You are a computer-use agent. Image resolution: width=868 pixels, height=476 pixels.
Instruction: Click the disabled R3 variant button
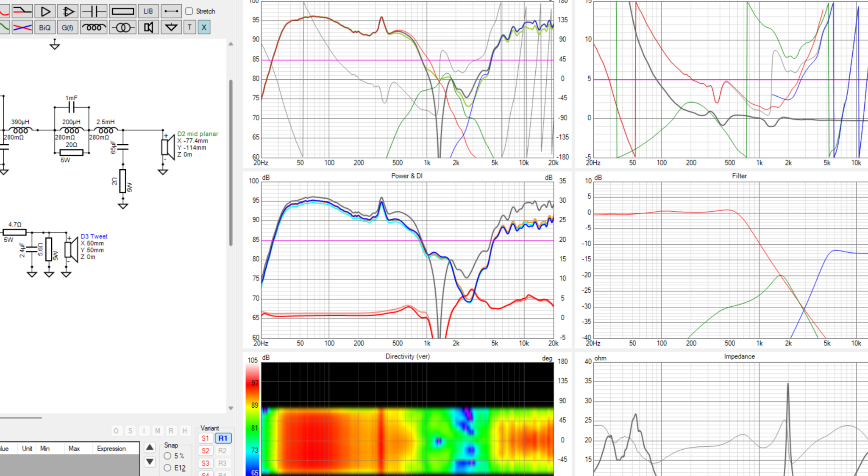(x=223, y=463)
